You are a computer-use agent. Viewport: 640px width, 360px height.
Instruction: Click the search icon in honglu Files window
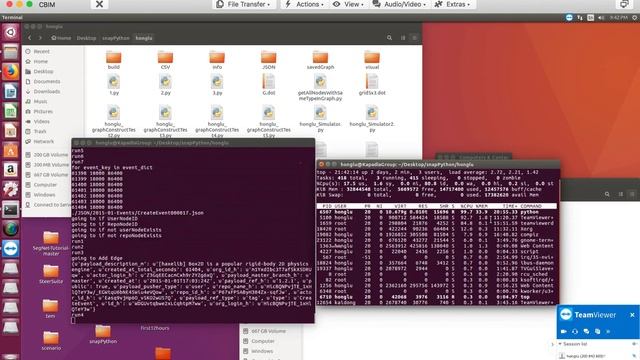coord(389,38)
